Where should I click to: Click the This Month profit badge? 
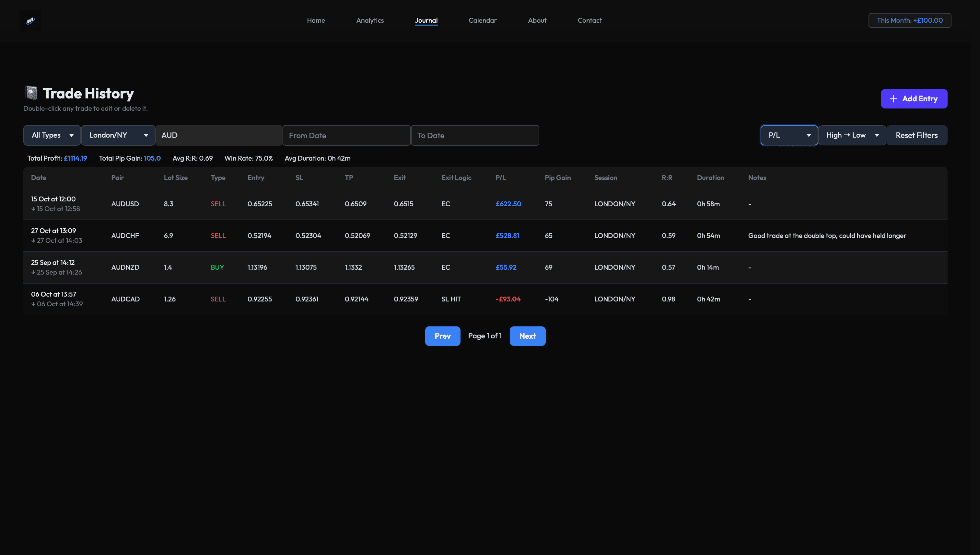(909, 21)
